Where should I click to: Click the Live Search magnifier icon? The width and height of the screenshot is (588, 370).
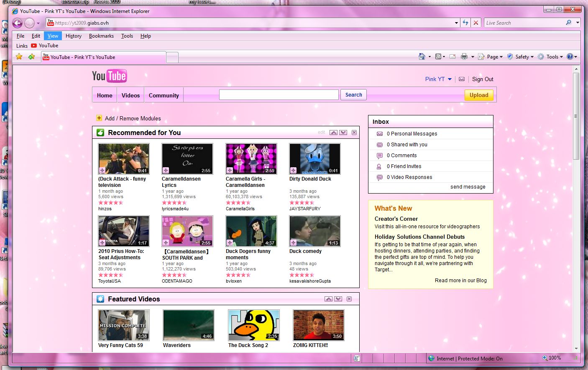coord(568,23)
